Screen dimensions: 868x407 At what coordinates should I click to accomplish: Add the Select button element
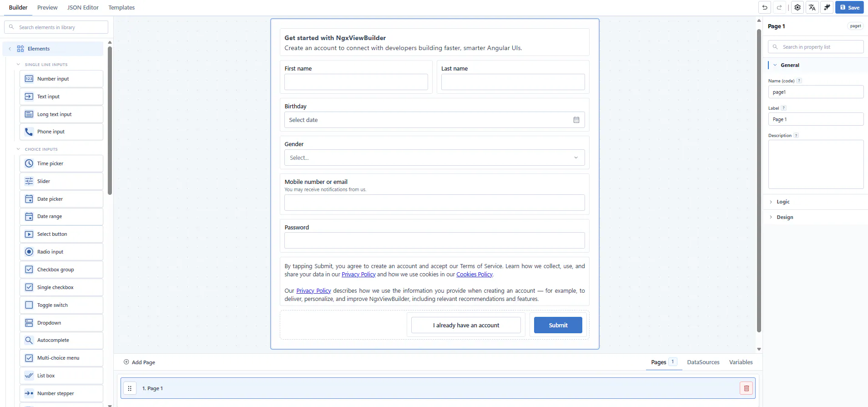(61, 234)
